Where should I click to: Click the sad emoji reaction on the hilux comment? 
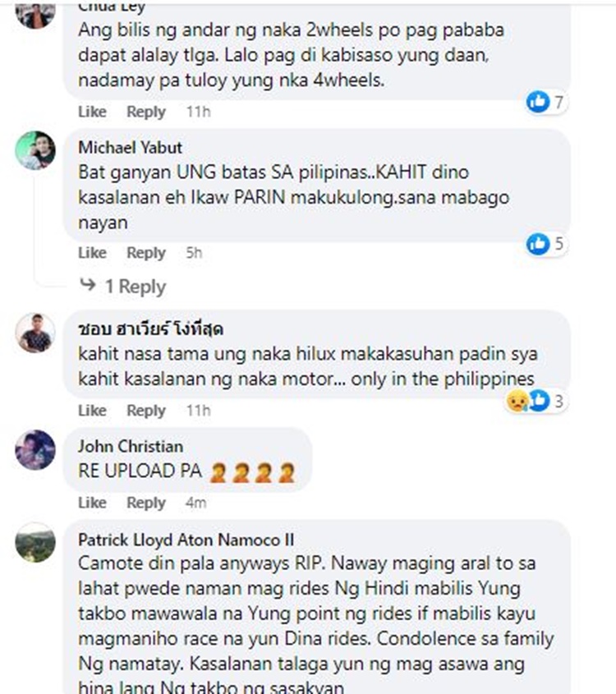517,402
